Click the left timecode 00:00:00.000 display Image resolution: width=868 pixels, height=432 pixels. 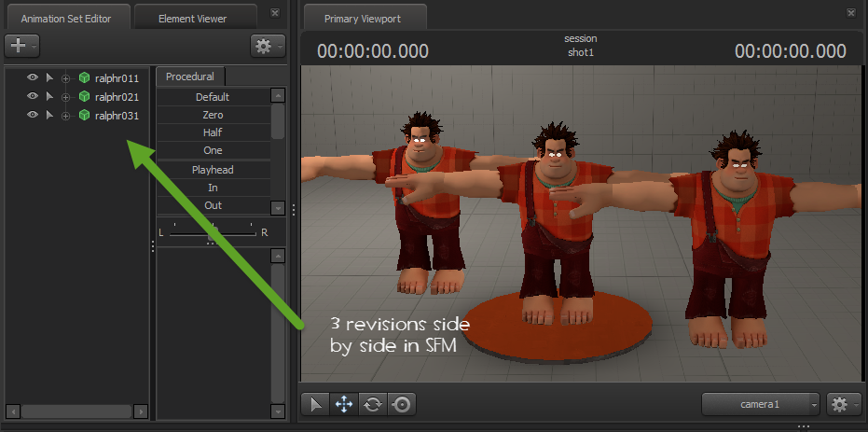coord(373,51)
